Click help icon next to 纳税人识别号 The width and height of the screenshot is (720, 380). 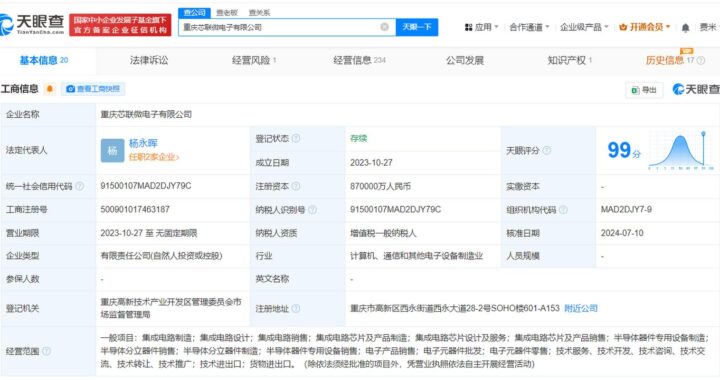(313, 210)
